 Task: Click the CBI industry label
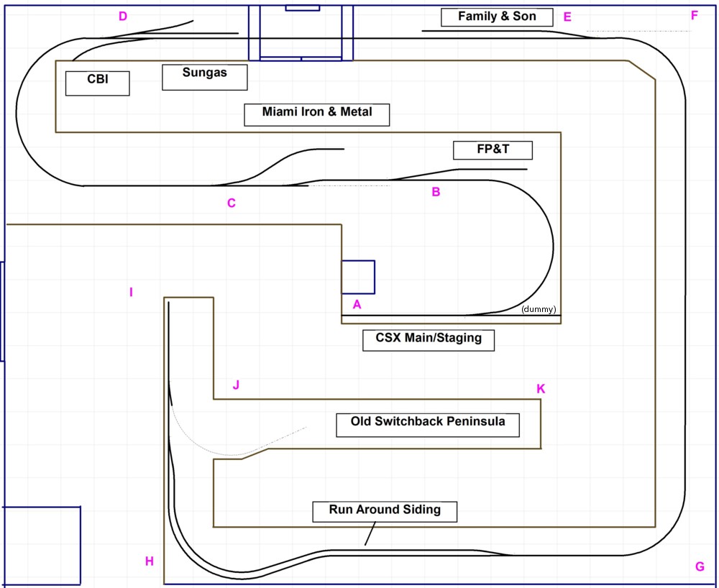click(98, 83)
